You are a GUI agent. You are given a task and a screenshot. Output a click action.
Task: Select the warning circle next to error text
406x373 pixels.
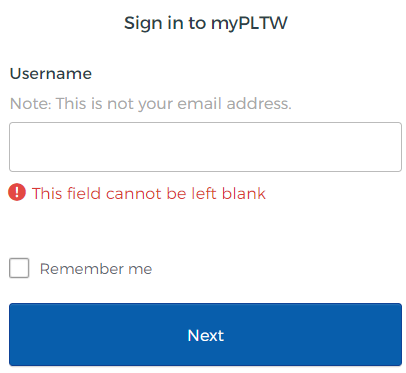pyautogui.click(x=17, y=192)
